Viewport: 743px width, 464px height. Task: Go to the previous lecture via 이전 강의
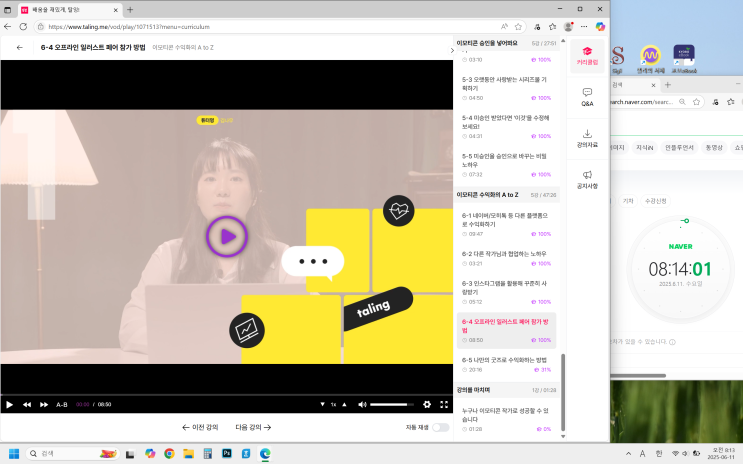[200, 427]
